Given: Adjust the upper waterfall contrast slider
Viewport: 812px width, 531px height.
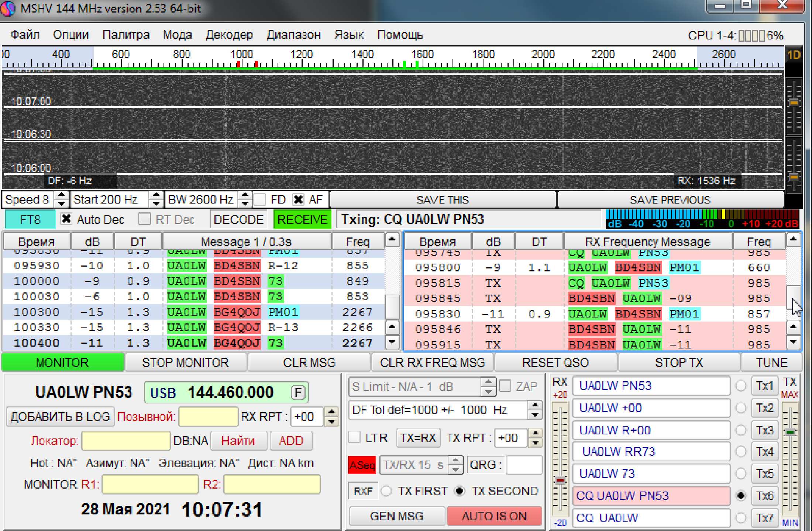Looking at the screenshot, I should [794, 102].
